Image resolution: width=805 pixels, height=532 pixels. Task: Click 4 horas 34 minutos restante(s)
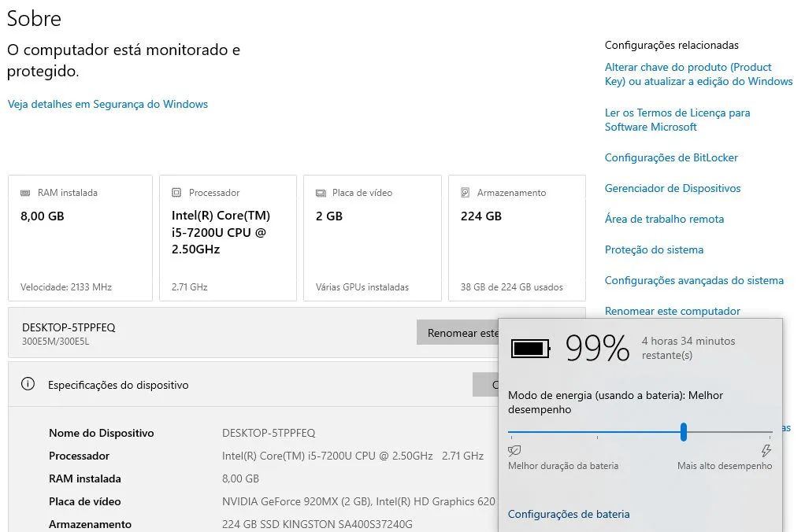pyautogui.click(x=688, y=348)
